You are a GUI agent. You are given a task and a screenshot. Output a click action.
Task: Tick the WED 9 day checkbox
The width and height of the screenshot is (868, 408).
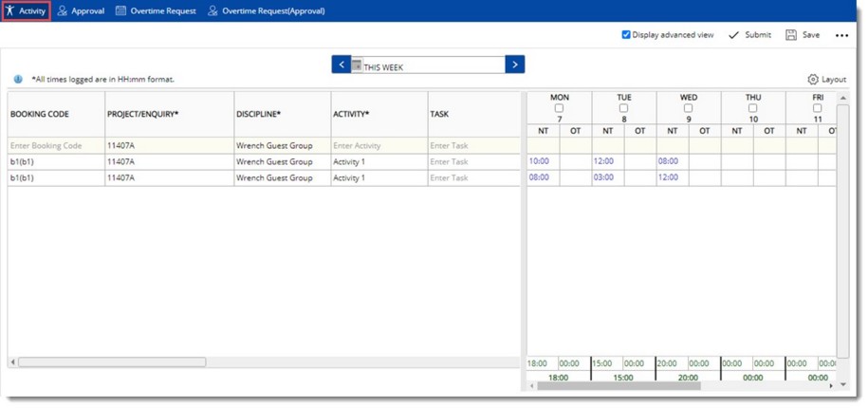[x=689, y=108]
